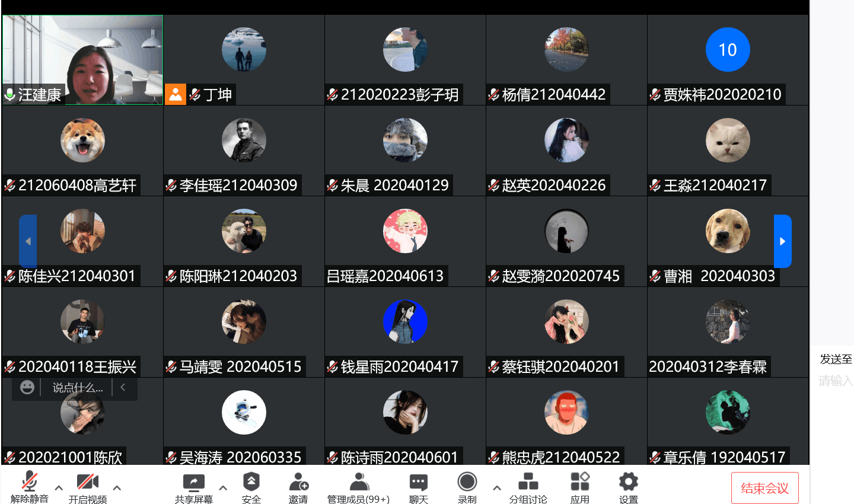
Task: Click the Share Screen (共享屏幕) icon
Action: coord(193,483)
